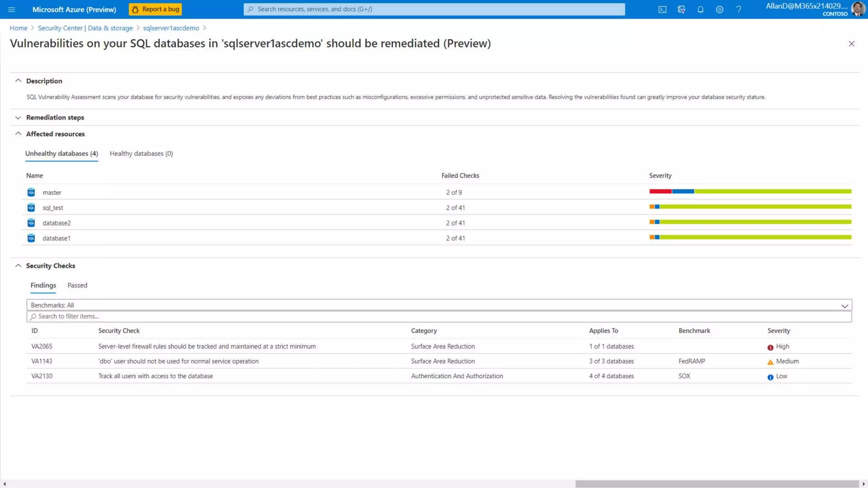Switch to the Passed tab
This screenshot has height=488, width=868.
(x=77, y=285)
